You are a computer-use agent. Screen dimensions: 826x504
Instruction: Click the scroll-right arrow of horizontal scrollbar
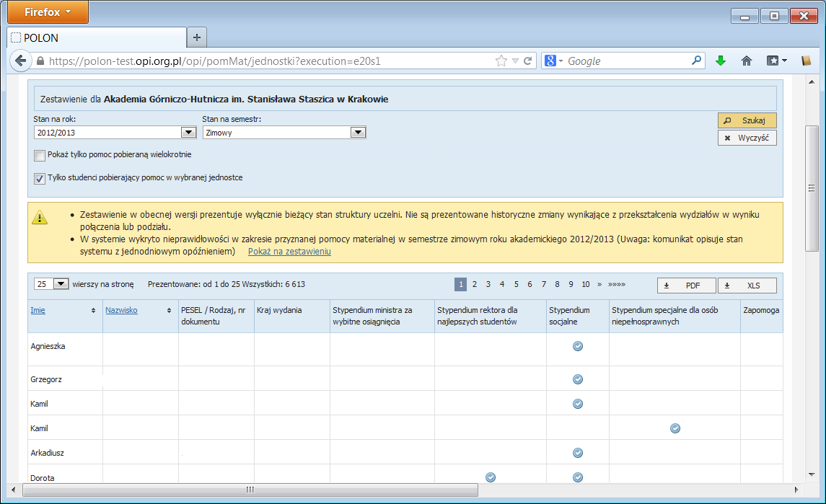(x=796, y=490)
